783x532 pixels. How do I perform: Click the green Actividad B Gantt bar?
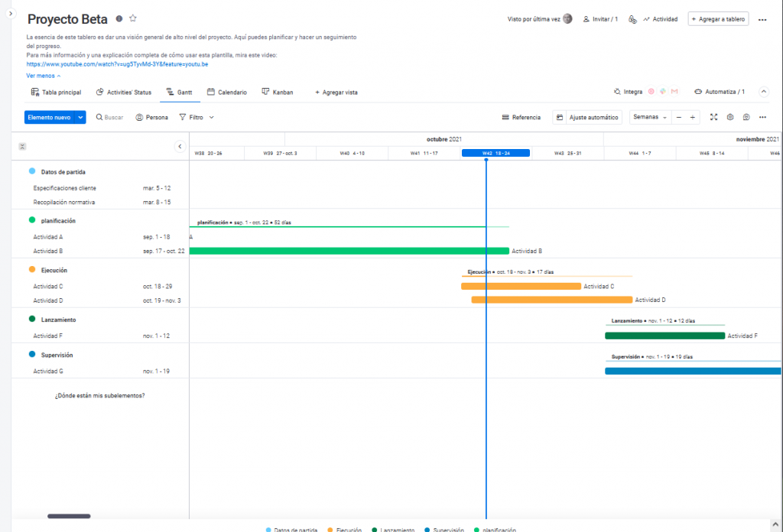tap(348, 251)
